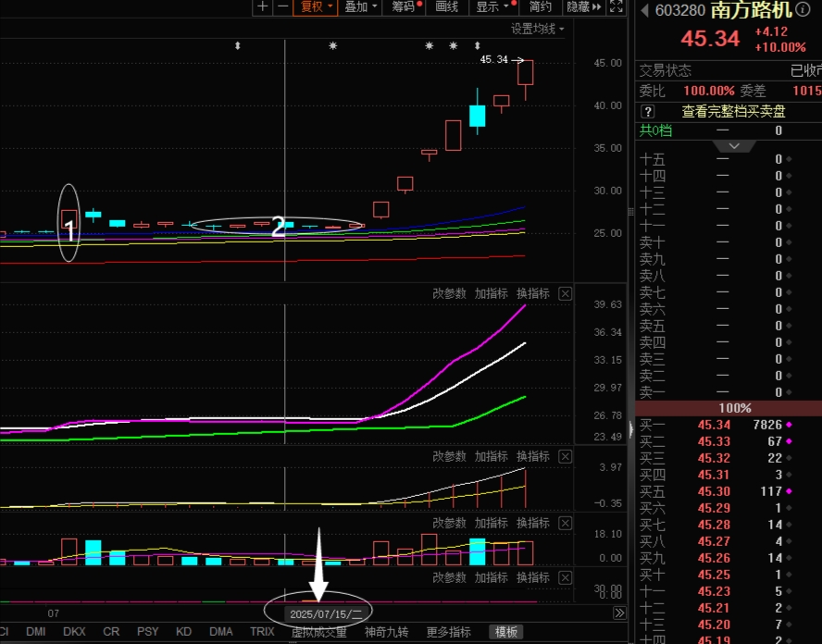Select the CR indicator tab
This screenshot has width=822, height=644.
tap(110, 632)
